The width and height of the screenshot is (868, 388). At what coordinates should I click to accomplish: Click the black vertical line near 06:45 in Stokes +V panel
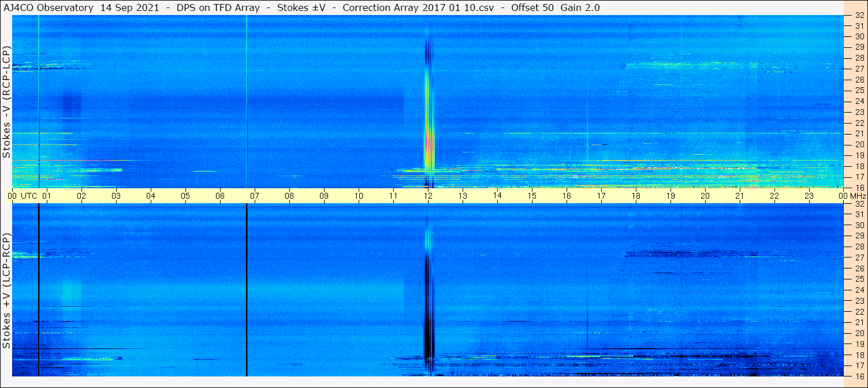[247, 290]
